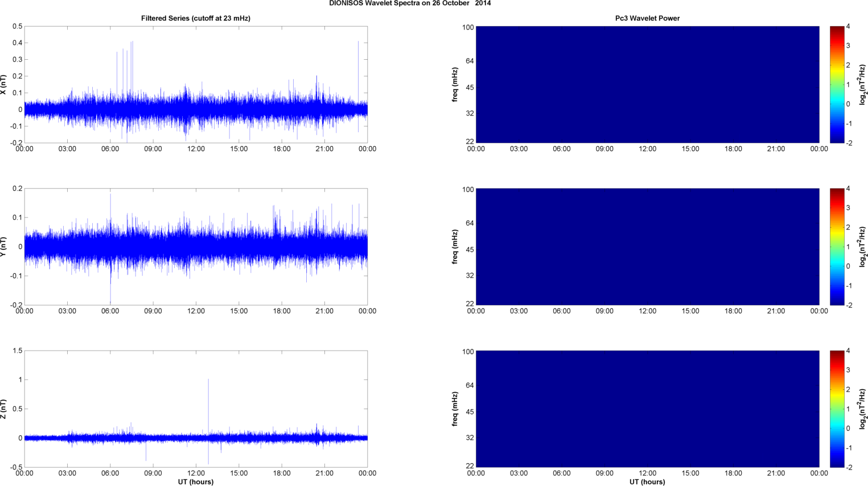Screen dimensions: 868x486
Task: Select the X (nT) axis label
Action: pos(4,85)
